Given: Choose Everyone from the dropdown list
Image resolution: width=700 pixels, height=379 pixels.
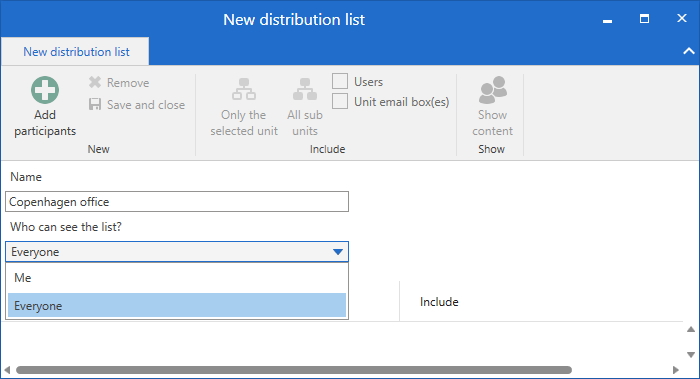Looking at the screenshot, I should pos(177,306).
